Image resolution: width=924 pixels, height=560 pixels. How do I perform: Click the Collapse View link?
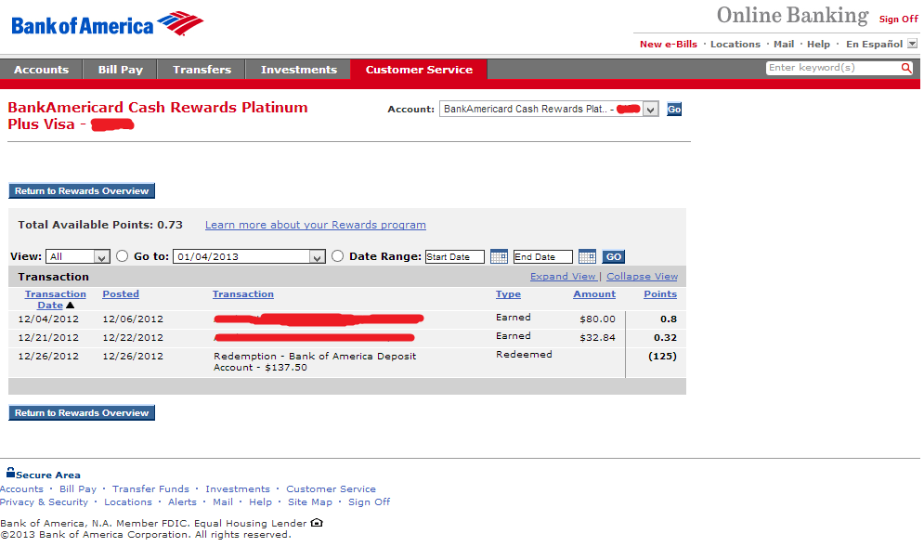[x=642, y=276]
